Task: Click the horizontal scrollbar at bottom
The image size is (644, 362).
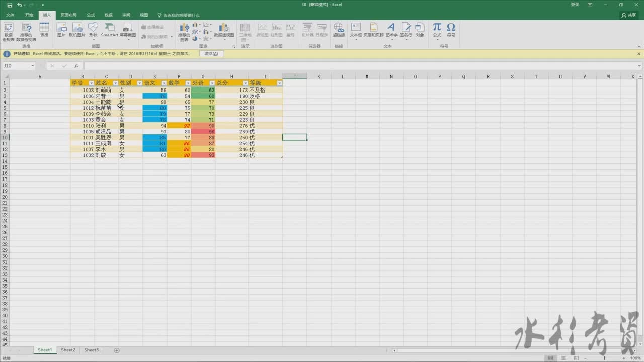Action: tap(513, 350)
